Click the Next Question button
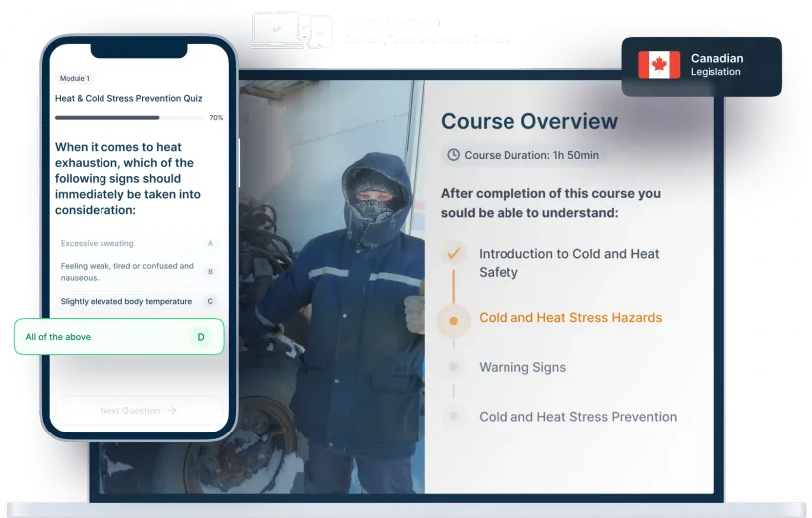The width and height of the screenshot is (812, 518). click(x=138, y=410)
